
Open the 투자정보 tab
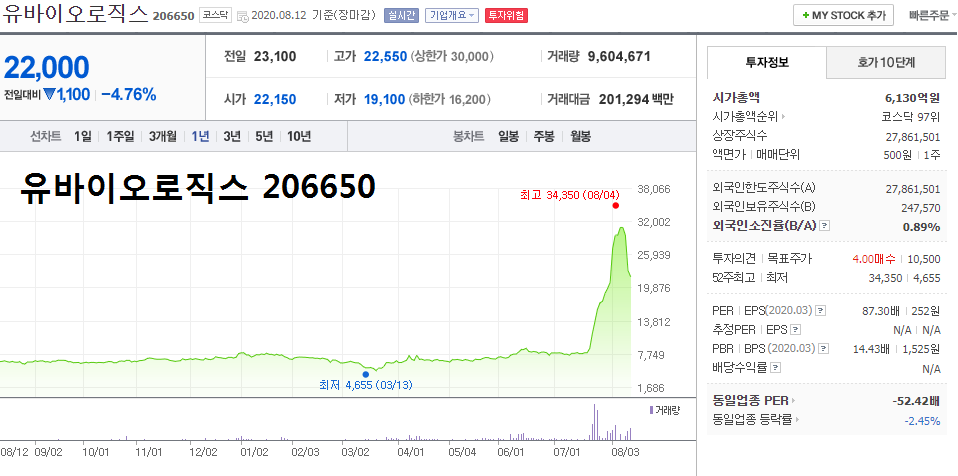[x=767, y=62]
